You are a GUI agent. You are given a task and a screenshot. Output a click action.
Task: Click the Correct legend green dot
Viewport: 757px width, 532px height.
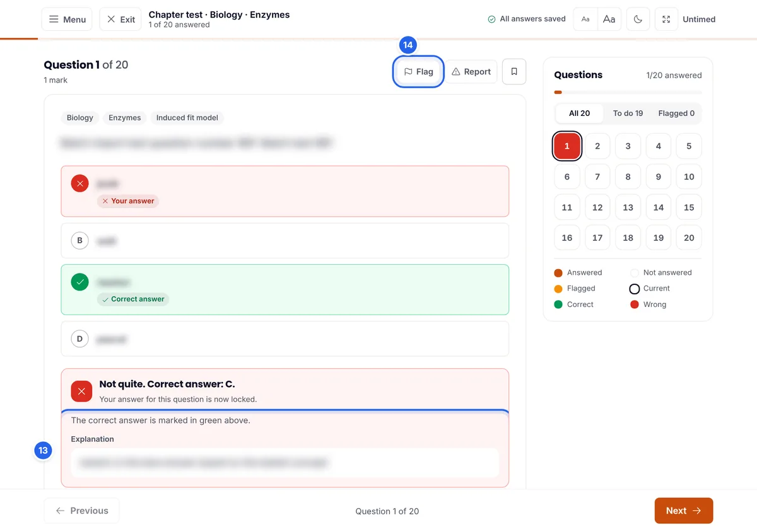pos(558,304)
